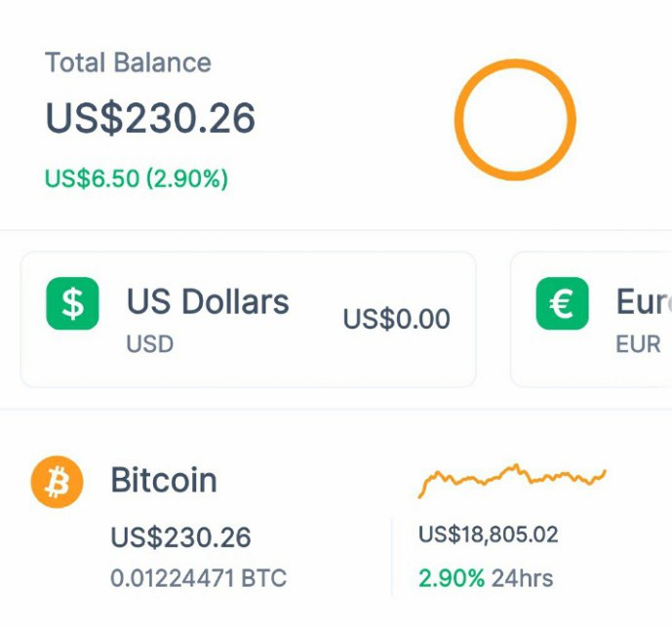Click the Euro wallet name text

[x=642, y=302]
